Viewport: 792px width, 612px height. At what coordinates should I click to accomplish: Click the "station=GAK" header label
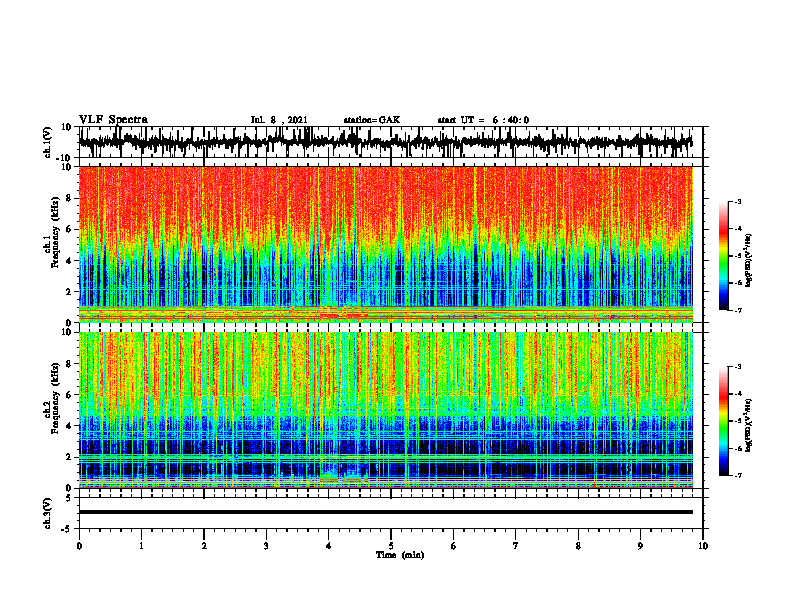tap(372, 120)
